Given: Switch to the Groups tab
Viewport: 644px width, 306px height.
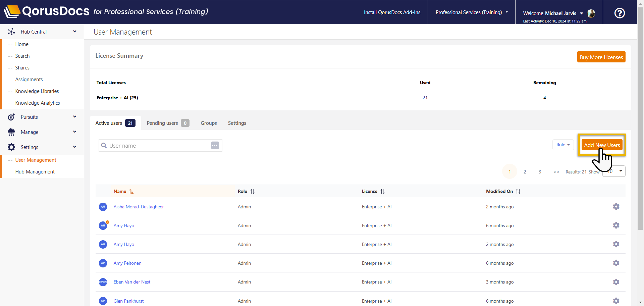Looking at the screenshot, I should pyautogui.click(x=209, y=123).
